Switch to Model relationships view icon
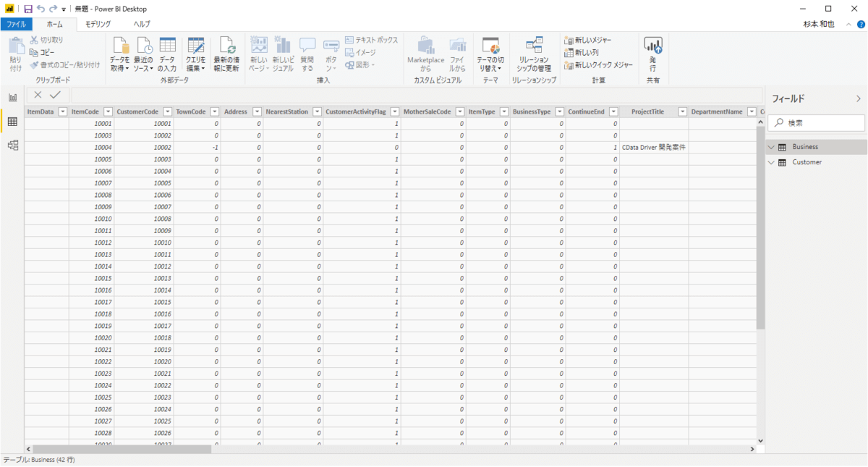868x467 pixels. pyautogui.click(x=12, y=146)
